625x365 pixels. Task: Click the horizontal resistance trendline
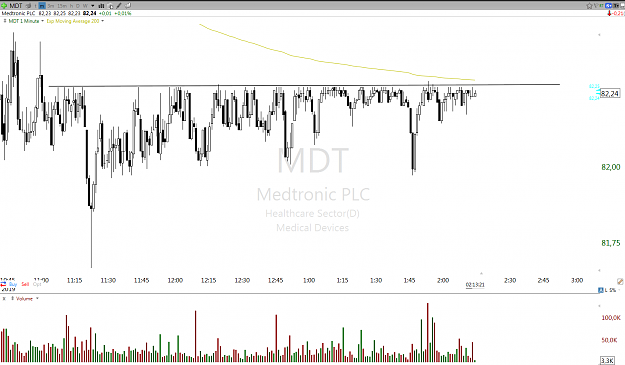(304, 86)
